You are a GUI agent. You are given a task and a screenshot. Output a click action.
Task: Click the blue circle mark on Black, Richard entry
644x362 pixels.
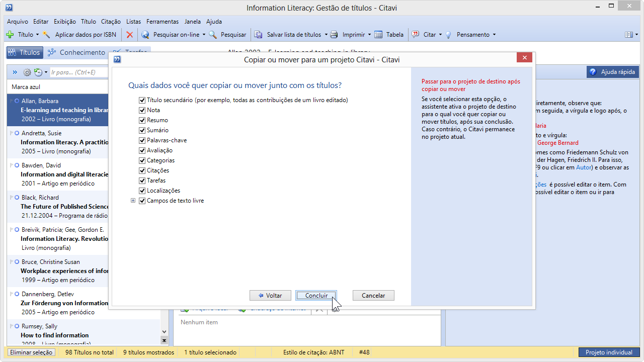pyautogui.click(x=17, y=198)
